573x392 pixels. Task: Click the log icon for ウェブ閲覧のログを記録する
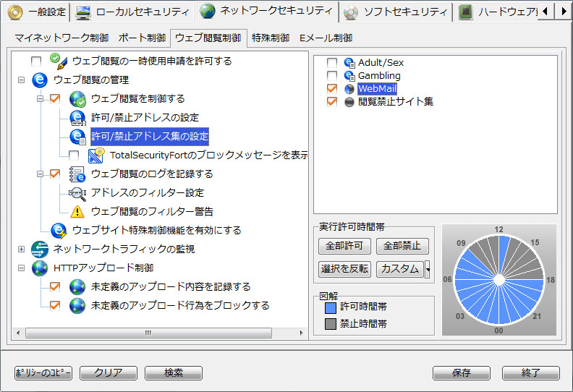pos(77,174)
